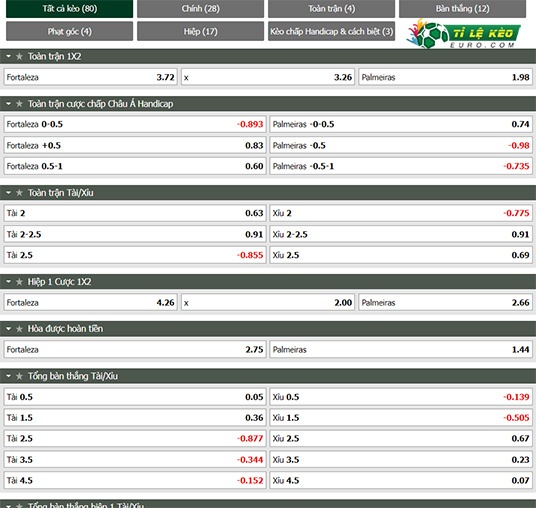The width and height of the screenshot is (536, 508).
Task: Switch to the Hiệp (17) tab
Action: pyautogui.click(x=200, y=31)
